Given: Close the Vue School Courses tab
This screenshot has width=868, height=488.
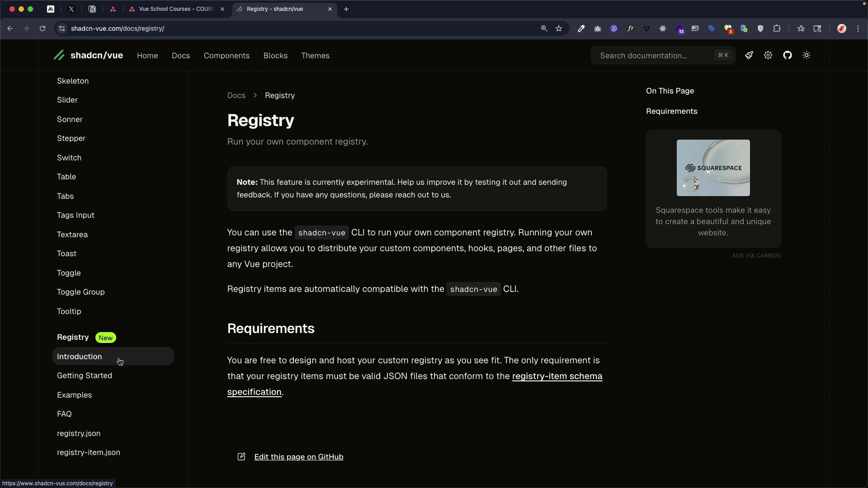Looking at the screenshot, I should tap(222, 9).
